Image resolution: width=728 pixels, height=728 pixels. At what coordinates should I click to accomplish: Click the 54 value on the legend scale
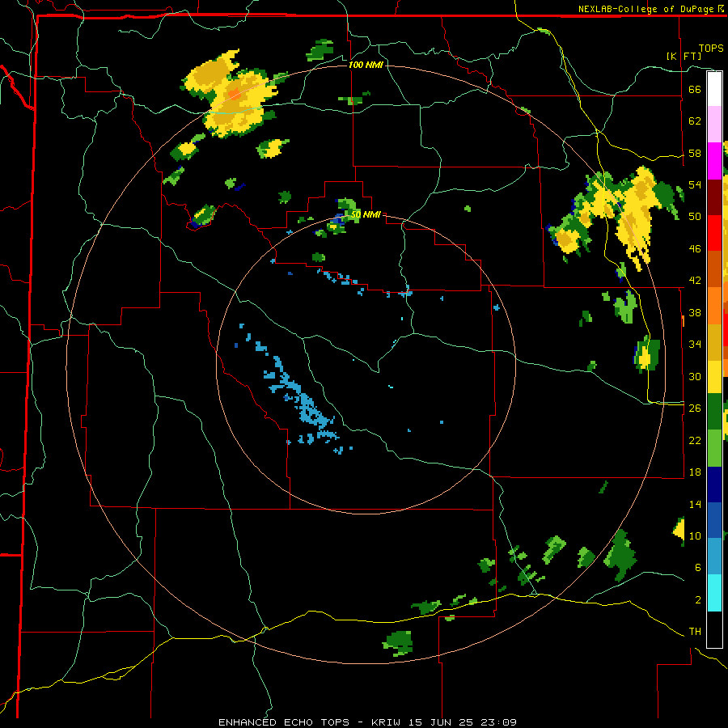[x=695, y=184]
